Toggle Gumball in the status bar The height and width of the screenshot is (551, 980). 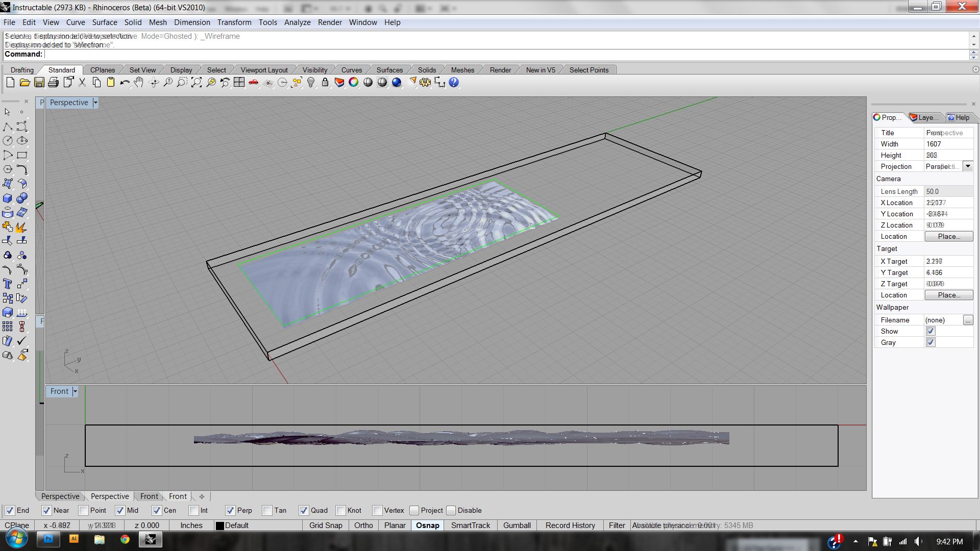pos(517,525)
